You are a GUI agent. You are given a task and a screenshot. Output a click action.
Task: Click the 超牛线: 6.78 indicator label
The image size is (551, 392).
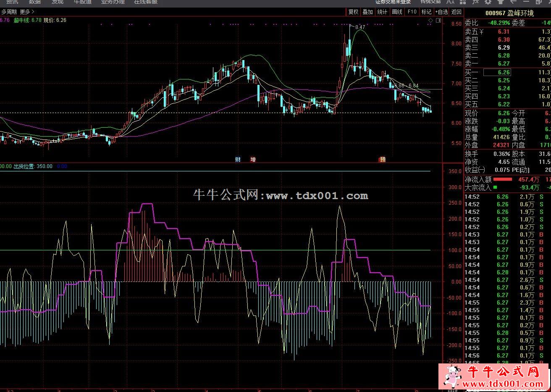tap(28, 20)
